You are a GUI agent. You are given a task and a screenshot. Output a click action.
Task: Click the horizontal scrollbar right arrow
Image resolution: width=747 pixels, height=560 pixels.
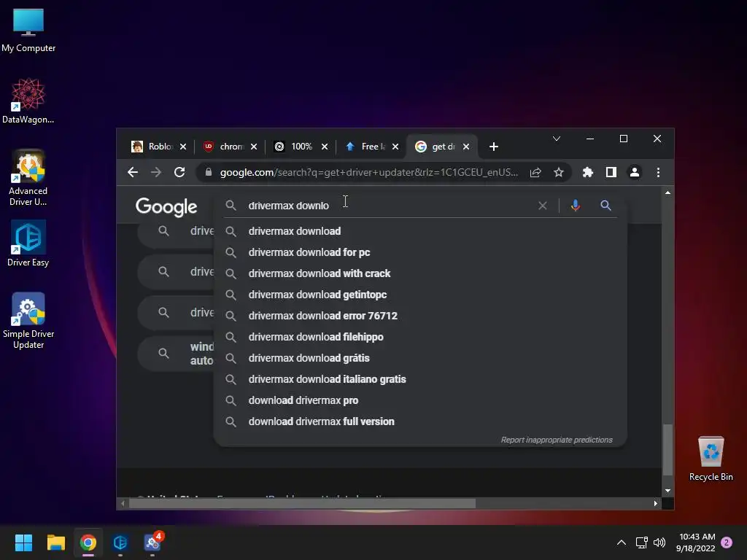pyautogui.click(x=656, y=503)
